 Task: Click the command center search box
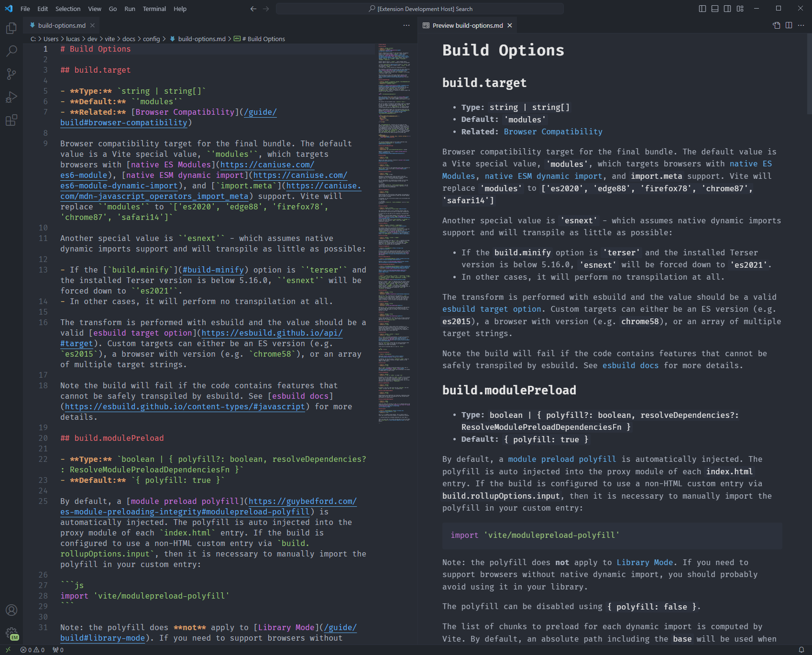pos(420,9)
